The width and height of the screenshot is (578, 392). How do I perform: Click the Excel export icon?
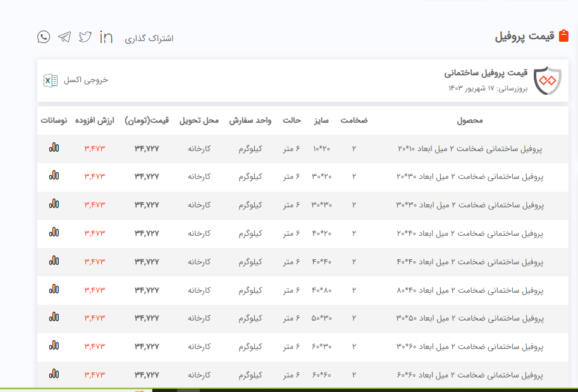[x=51, y=80]
